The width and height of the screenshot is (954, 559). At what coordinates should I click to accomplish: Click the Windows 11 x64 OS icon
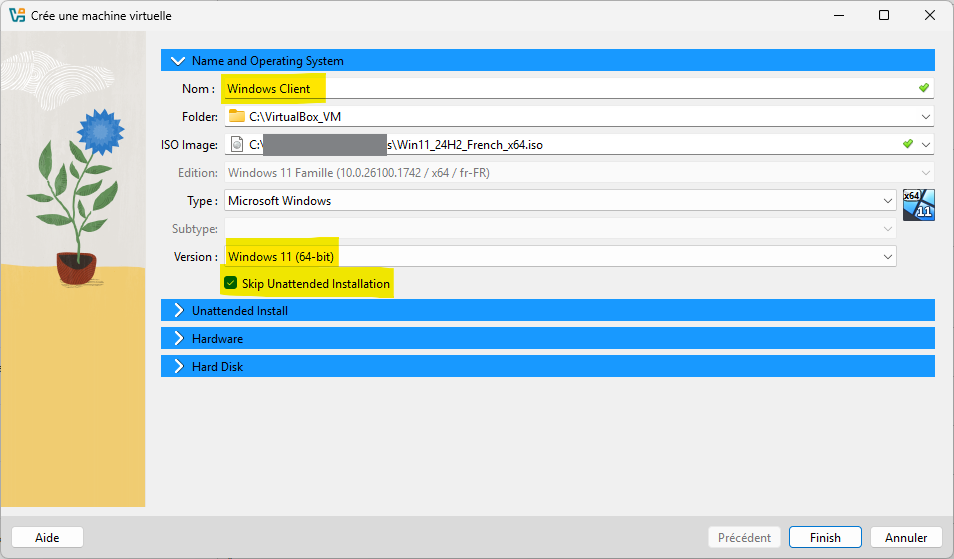[919, 204]
